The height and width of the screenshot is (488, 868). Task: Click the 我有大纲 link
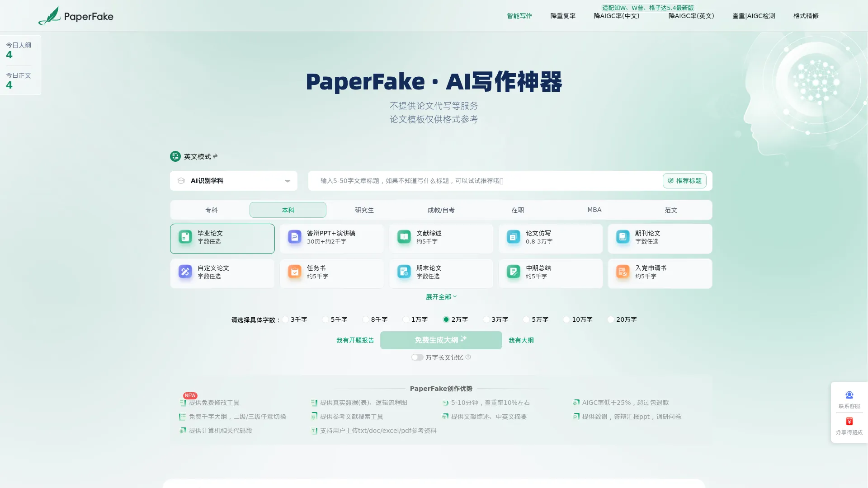521,340
